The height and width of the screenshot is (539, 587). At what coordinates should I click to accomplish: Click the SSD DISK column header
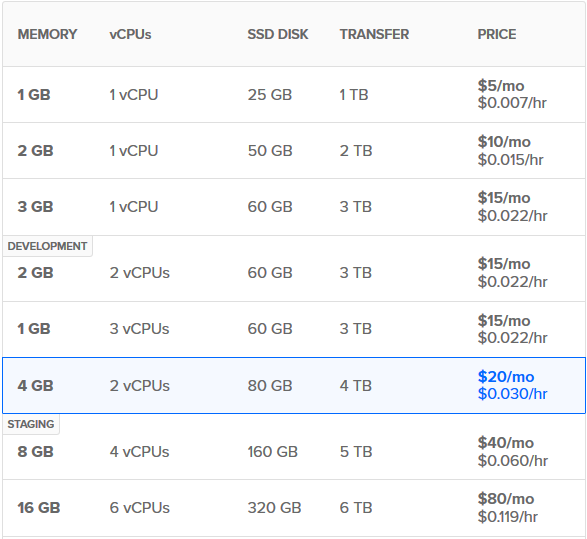[278, 34]
